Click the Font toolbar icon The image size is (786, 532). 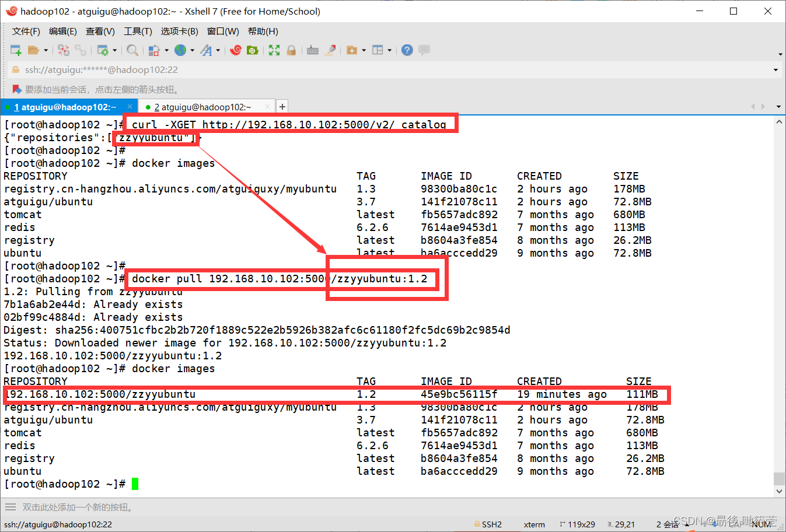(206, 50)
